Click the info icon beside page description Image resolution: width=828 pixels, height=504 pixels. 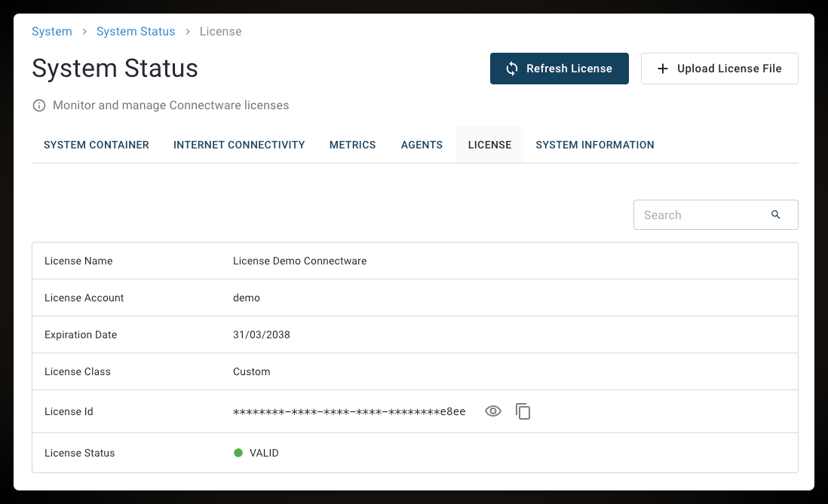click(x=39, y=105)
